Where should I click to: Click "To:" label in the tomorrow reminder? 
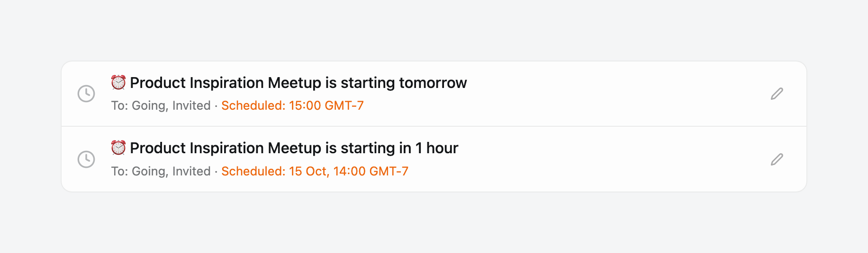point(119,105)
